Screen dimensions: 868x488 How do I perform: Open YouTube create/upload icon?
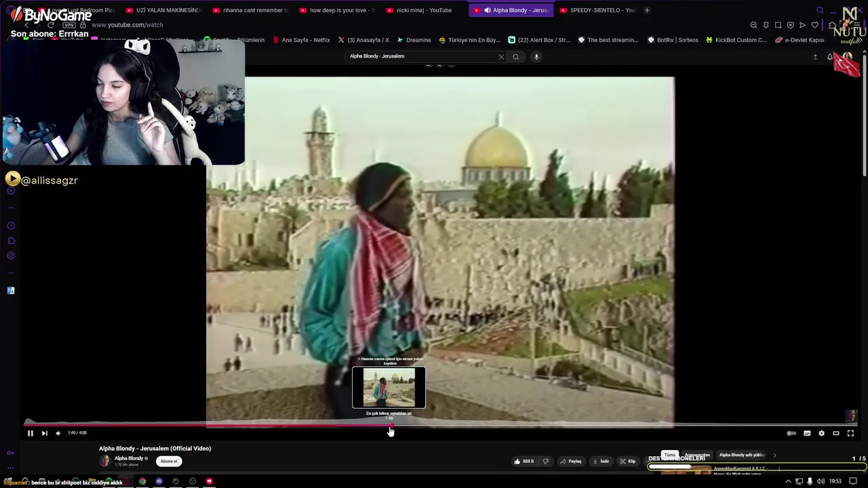point(815,57)
